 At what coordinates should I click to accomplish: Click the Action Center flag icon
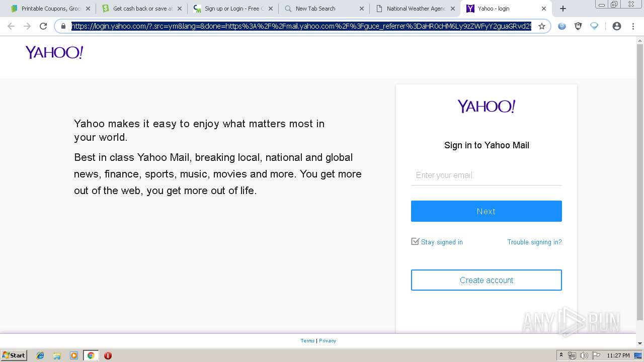596,355
